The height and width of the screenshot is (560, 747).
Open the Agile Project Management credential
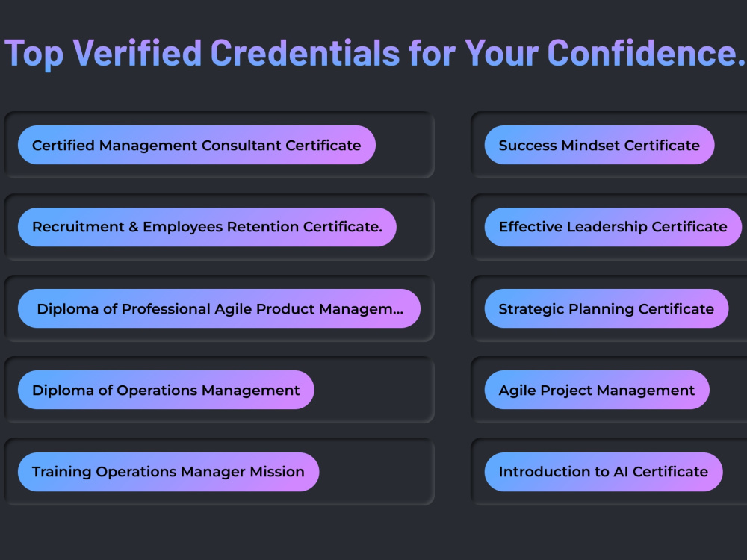click(597, 390)
